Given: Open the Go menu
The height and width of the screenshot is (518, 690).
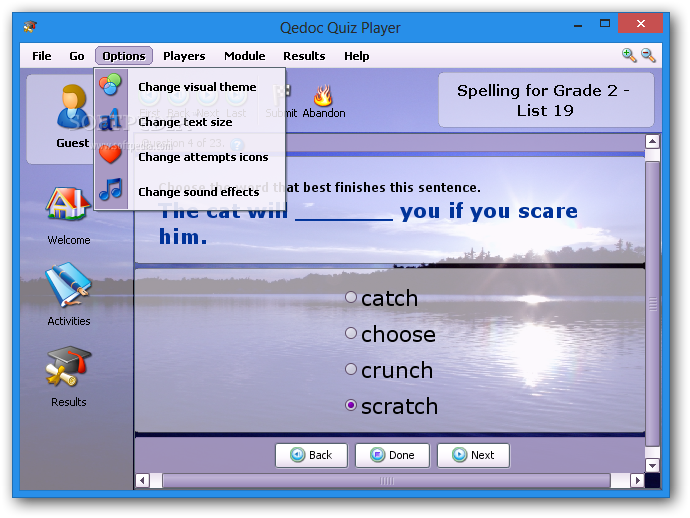Looking at the screenshot, I should 77,56.
